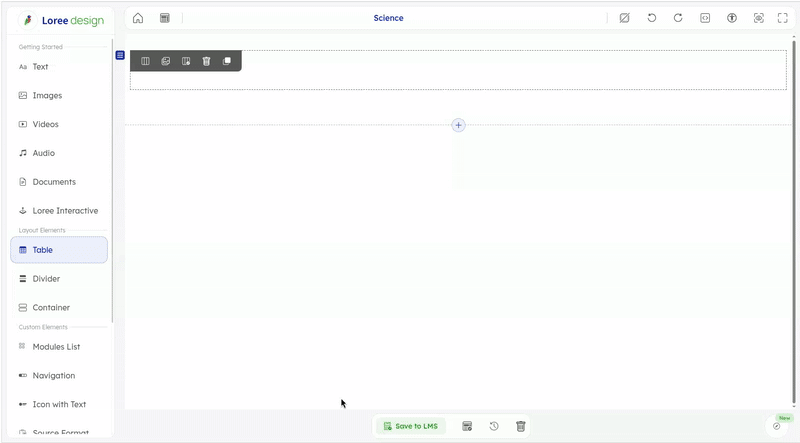The width and height of the screenshot is (800, 443).
Task: Click the Save to LMS button
Action: coord(411,426)
